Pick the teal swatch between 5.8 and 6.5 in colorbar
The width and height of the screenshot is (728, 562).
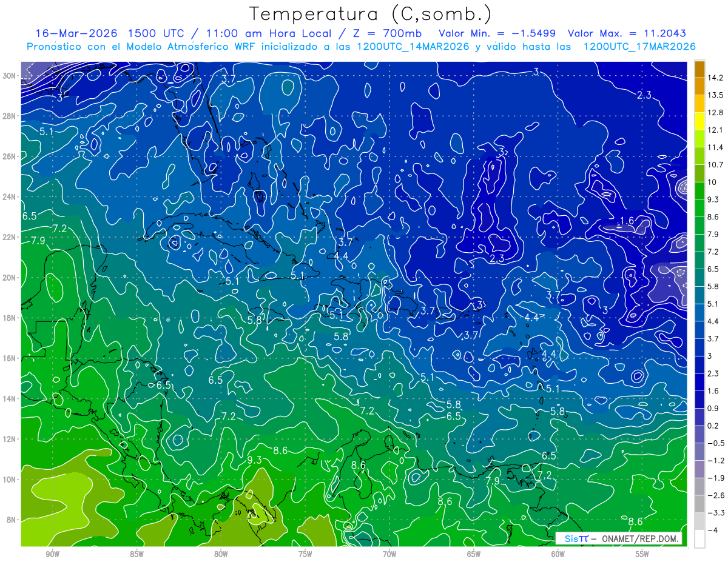pos(699,278)
